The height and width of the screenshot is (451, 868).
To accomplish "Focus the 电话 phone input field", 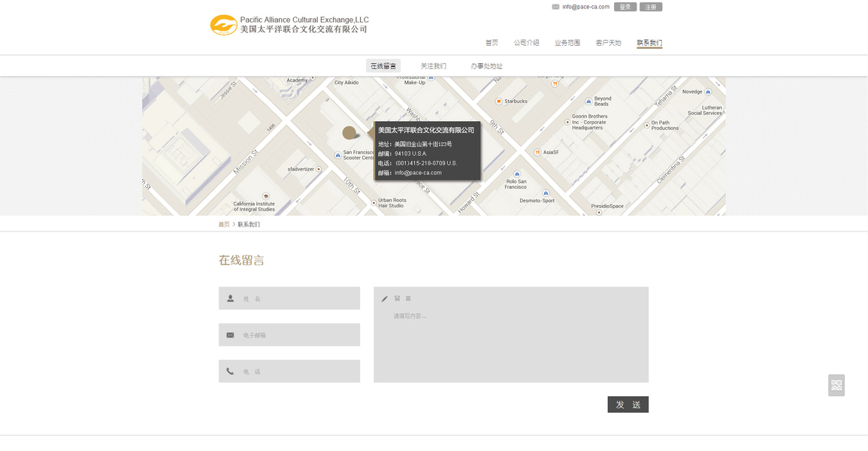I will [x=289, y=371].
